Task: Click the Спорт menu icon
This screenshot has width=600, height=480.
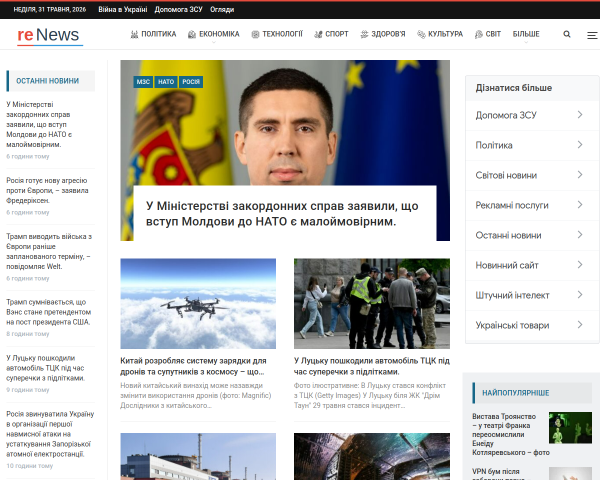Action: (318, 34)
